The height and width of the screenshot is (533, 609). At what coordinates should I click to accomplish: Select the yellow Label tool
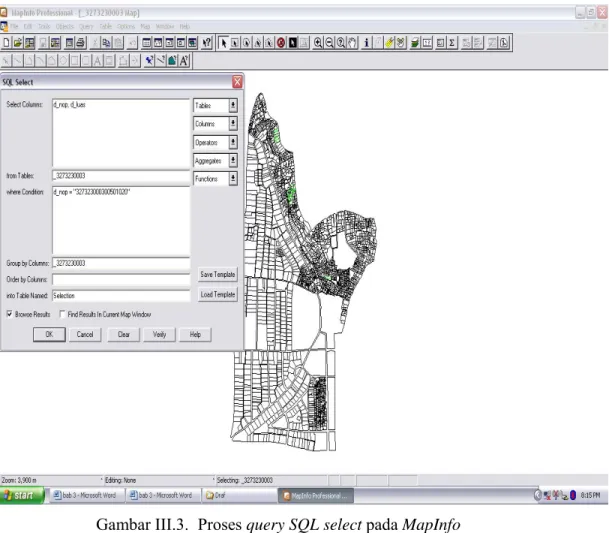pos(389,42)
